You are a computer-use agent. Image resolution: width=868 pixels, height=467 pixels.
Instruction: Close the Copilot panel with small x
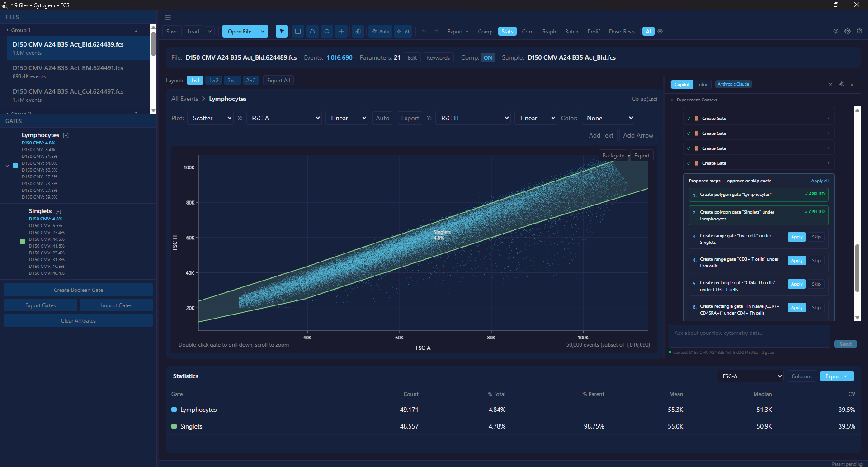[852, 85]
